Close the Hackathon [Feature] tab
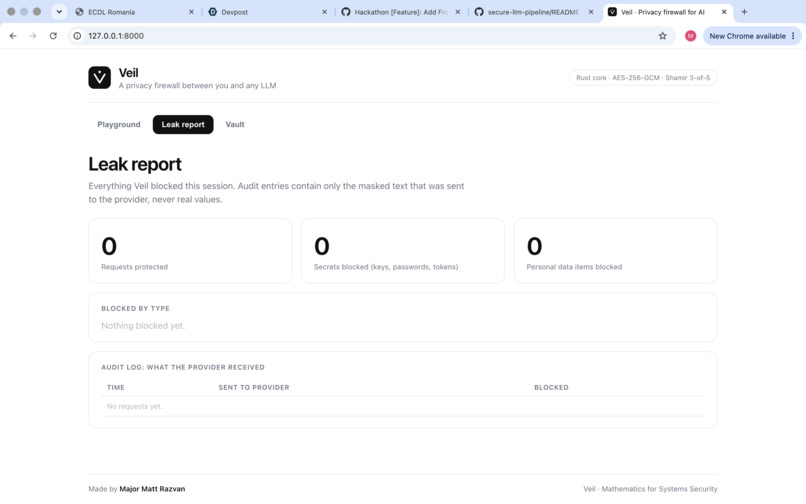The image size is (806, 504). pyautogui.click(x=457, y=12)
